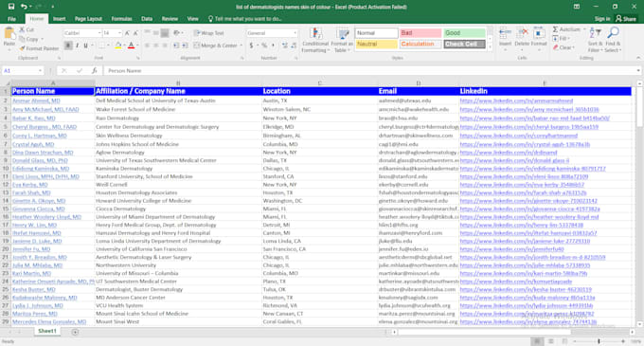Open the View tab
Image resolution: width=644 pixels, height=346 pixels.
point(192,19)
